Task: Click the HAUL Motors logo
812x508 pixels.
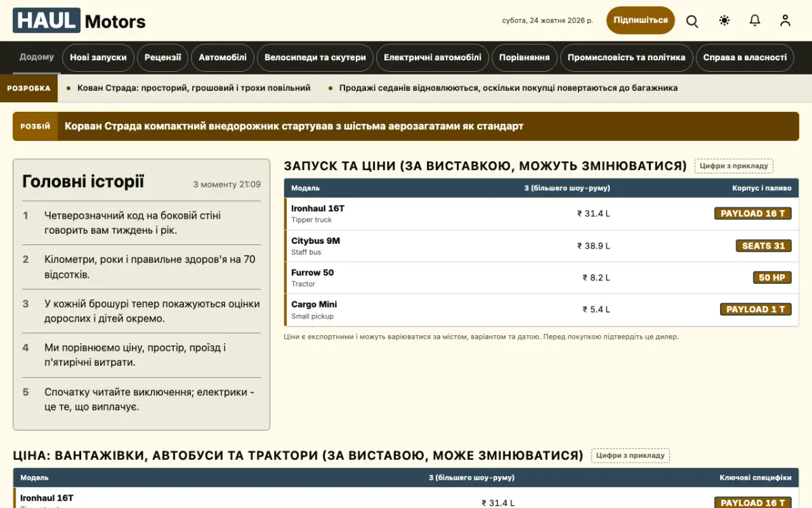Action: (79, 21)
